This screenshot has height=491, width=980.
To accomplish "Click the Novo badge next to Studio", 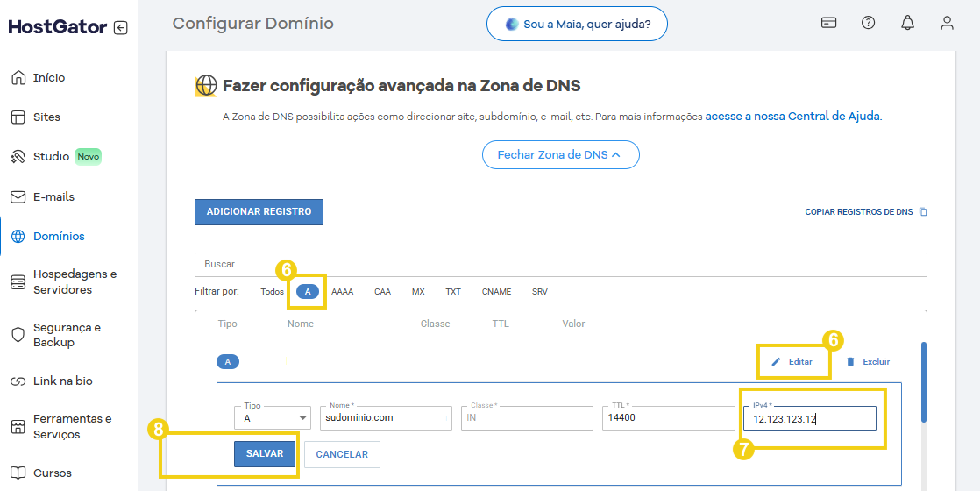I will 89,156.
